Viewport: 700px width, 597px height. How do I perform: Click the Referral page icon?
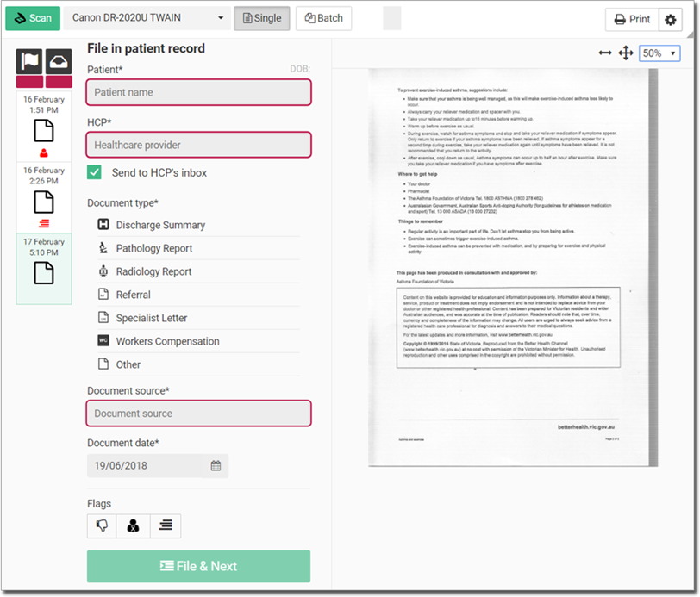[103, 294]
